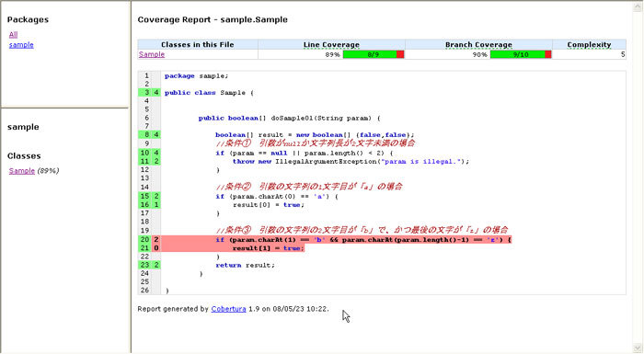
Task: Click the Line Coverage column header
Action: click(331, 44)
